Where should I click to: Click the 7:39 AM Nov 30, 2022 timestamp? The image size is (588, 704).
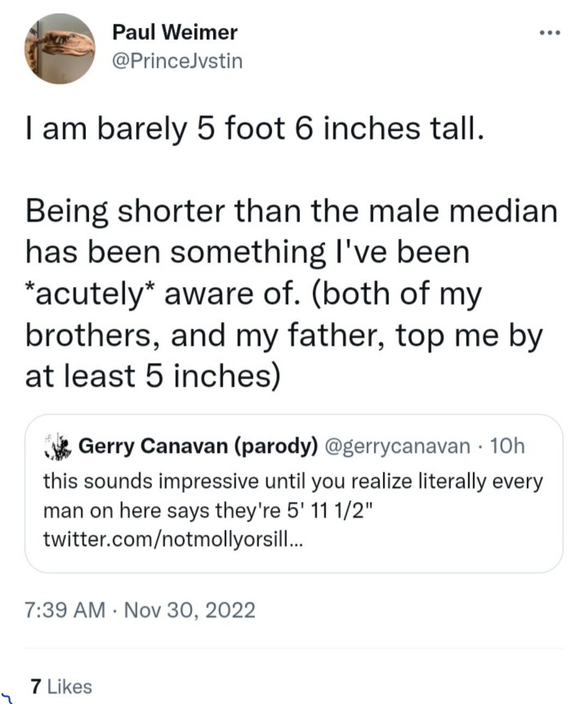[x=140, y=610]
